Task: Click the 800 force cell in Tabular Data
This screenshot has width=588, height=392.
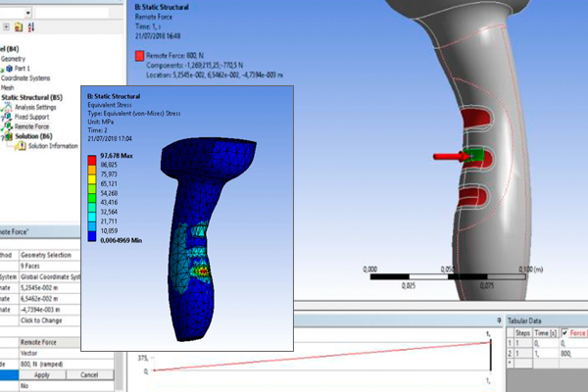Action: pyautogui.click(x=566, y=352)
